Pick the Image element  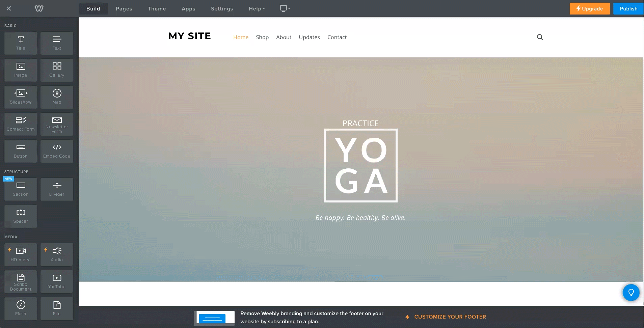tap(21, 70)
